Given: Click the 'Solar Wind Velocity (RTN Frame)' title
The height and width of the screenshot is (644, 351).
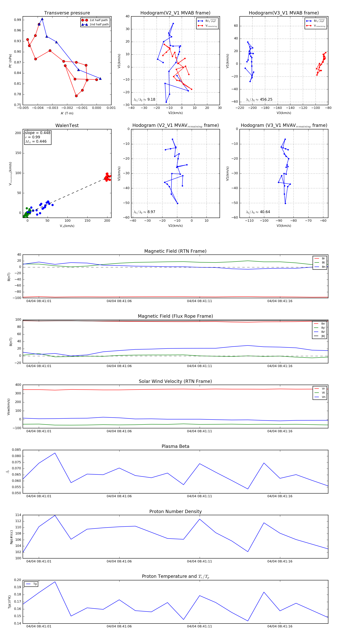Looking at the screenshot, I should 175,381.
